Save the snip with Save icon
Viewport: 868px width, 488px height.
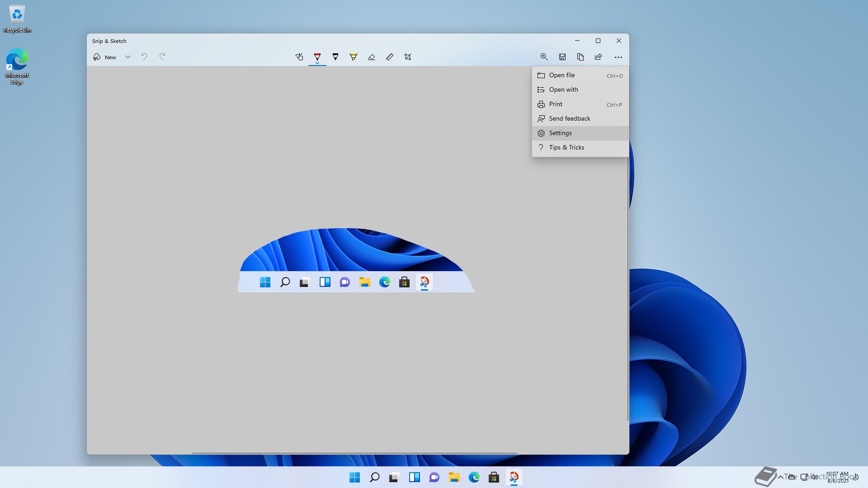562,57
